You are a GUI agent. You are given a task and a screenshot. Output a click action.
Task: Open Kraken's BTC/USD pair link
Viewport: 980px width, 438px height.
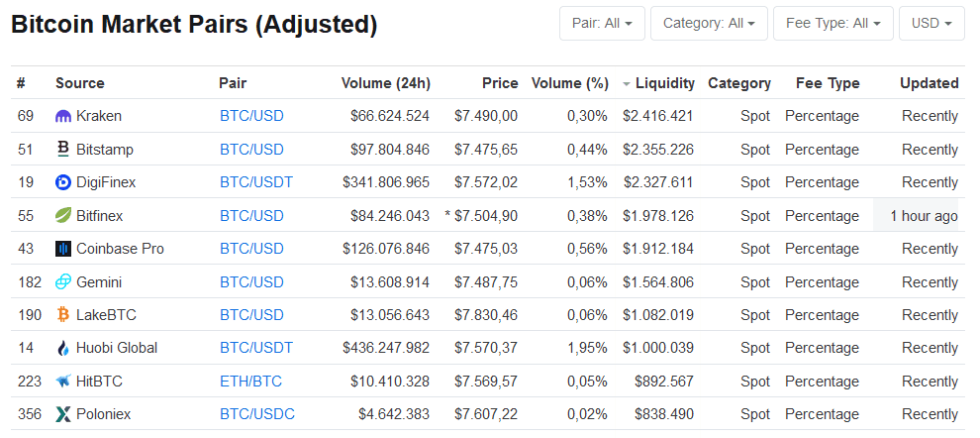[251, 116]
